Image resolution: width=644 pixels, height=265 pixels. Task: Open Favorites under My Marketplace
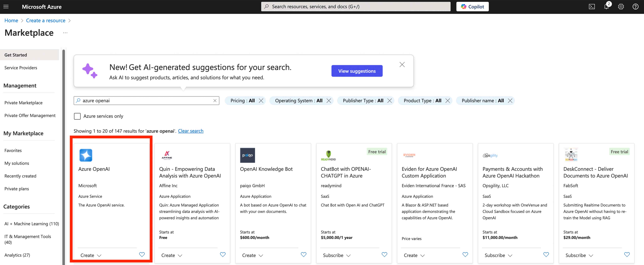13,150
